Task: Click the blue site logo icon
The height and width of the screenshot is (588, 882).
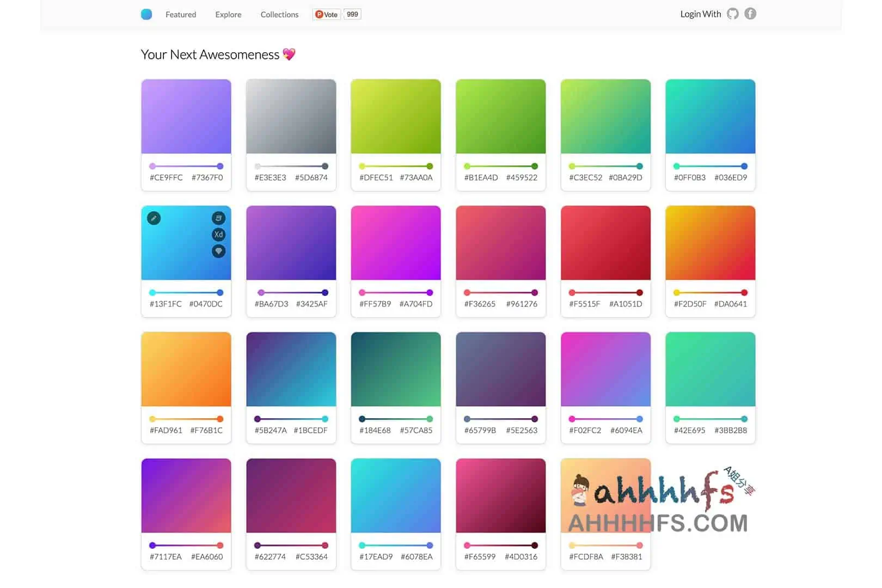Action: (146, 15)
